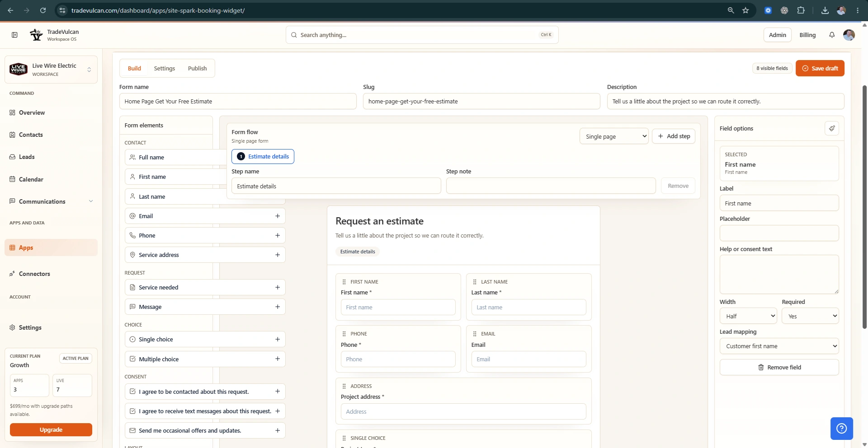Open account Settings in the sidebar
This screenshot has width=868, height=448.
(51, 327)
